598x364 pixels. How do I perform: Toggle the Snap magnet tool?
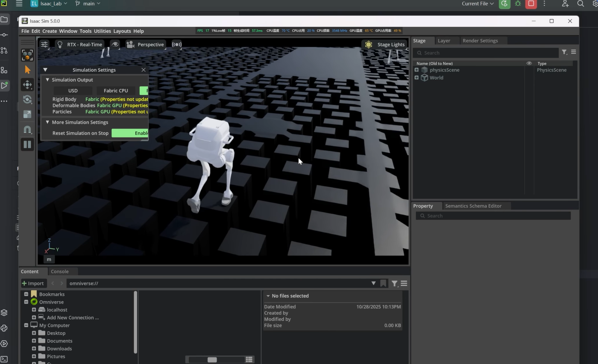point(27,130)
